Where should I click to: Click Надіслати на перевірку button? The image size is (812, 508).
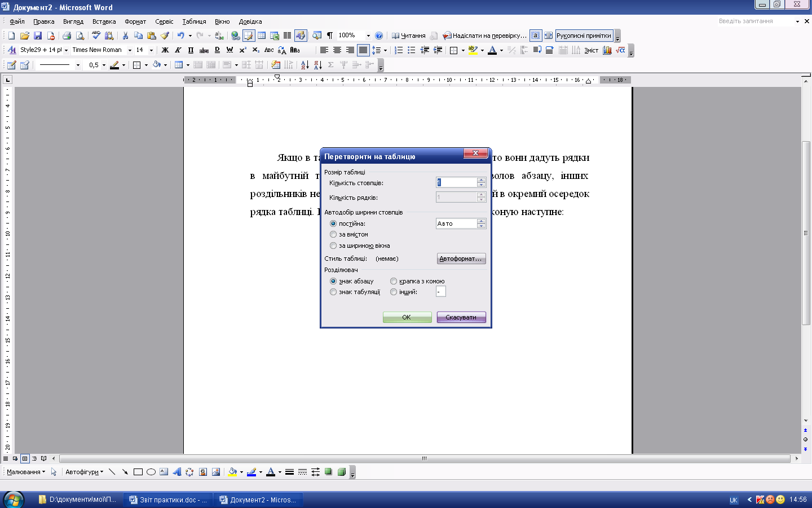[x=484, y=36]
